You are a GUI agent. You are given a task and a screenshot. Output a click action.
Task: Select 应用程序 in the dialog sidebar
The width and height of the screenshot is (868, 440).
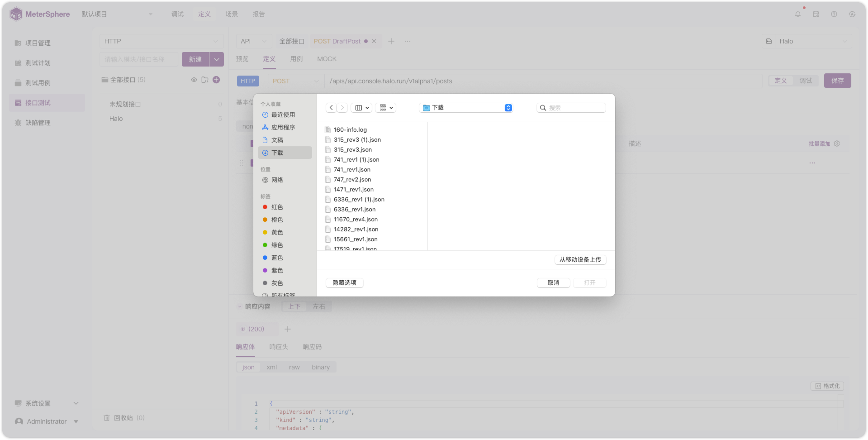tap(285, 128)
